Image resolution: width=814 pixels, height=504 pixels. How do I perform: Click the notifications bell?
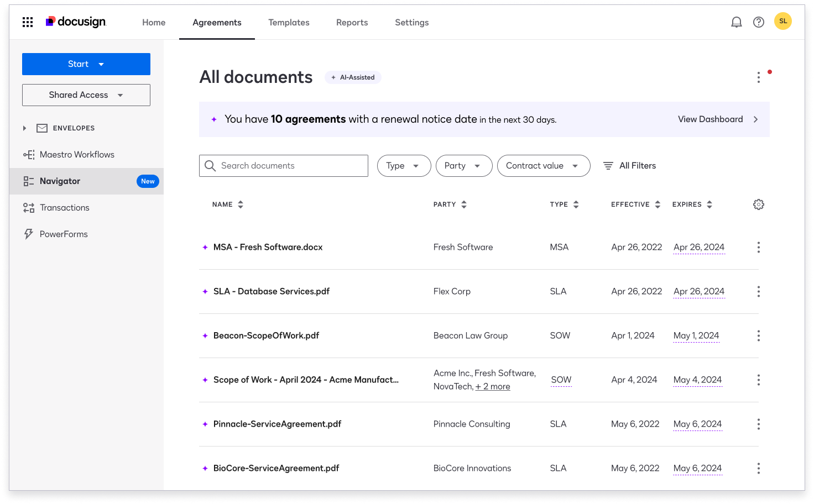point(736,22)
